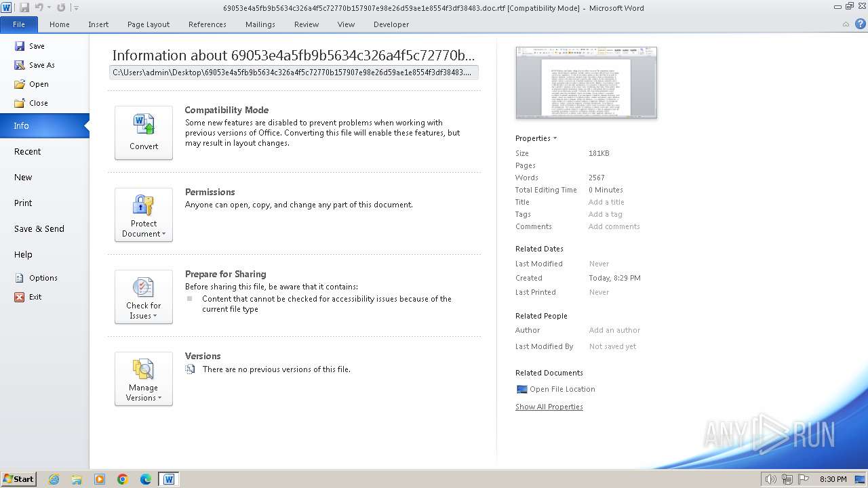Click the document preview thumbnail
Screen dimensions: 868x488
point(586,83)
